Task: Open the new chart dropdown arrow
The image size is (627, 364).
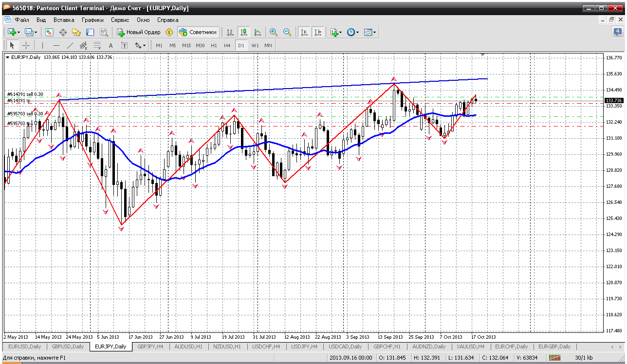Action: [x=18, y=32]
